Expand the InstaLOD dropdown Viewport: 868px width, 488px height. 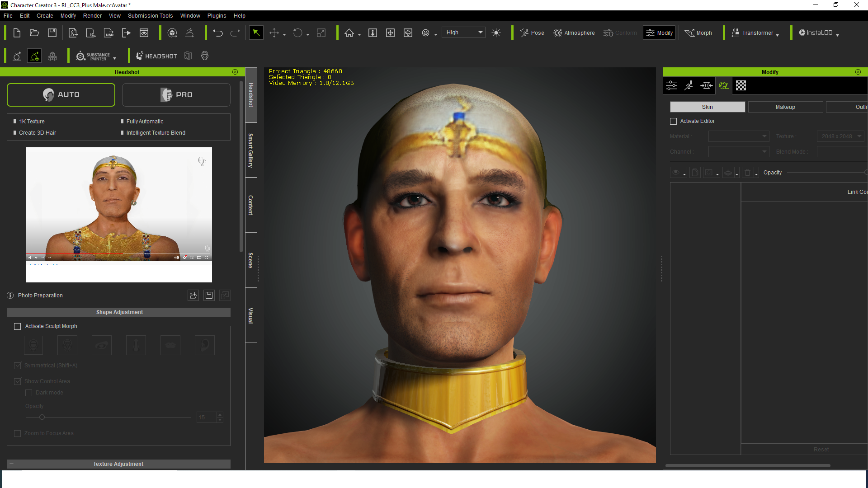(x=837, y=34)
